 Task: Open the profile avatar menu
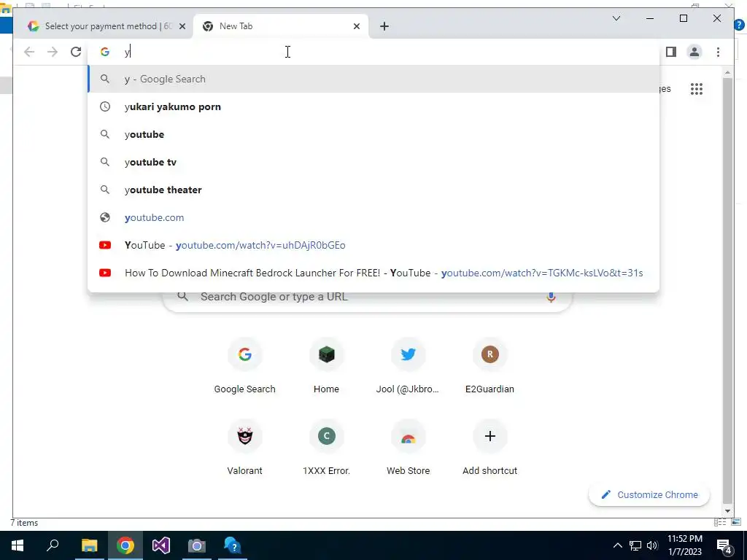[x=694, y=52]
